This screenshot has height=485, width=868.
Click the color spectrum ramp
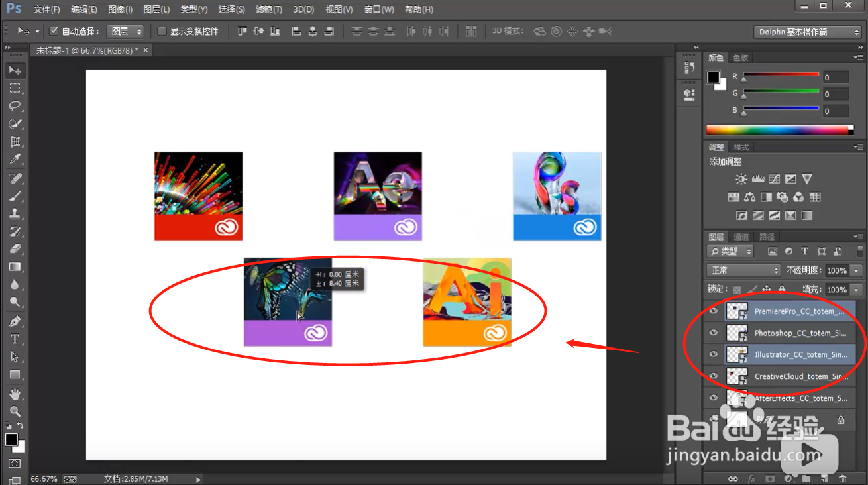pyautogui.click(x=780, y=129)
